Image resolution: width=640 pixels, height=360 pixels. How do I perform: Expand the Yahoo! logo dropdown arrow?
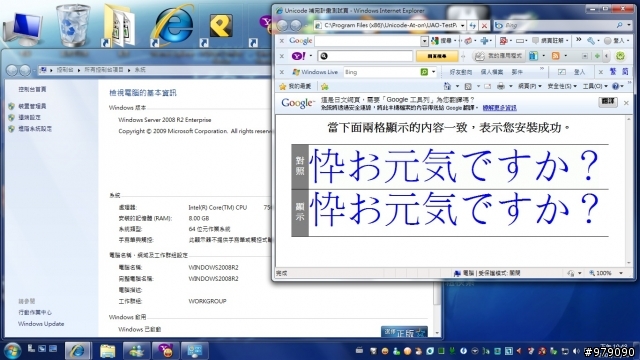311,56
